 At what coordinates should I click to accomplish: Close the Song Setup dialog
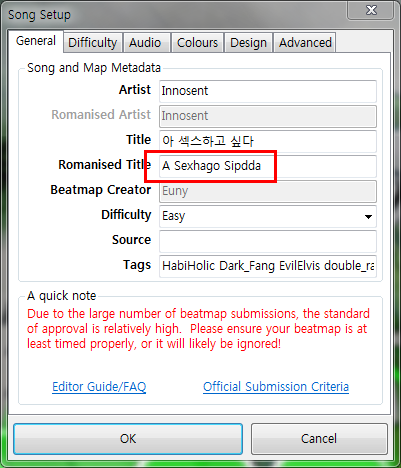(371, 10)
